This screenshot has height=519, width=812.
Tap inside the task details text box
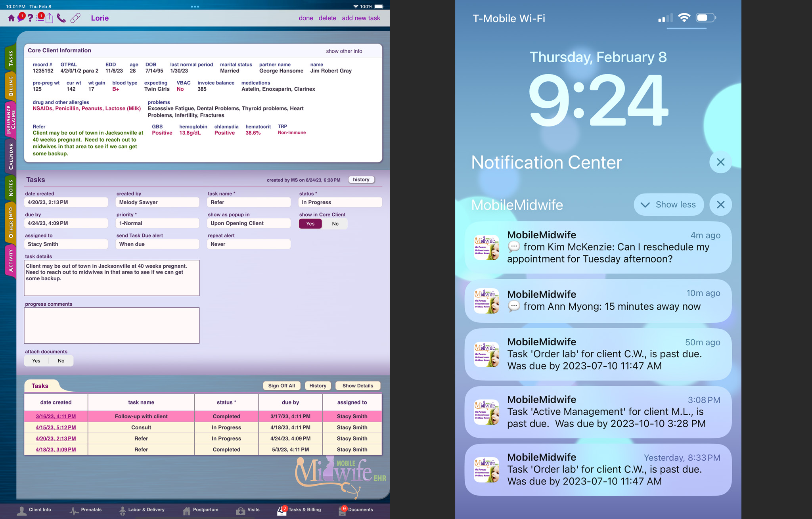click(x=112, y=278)
